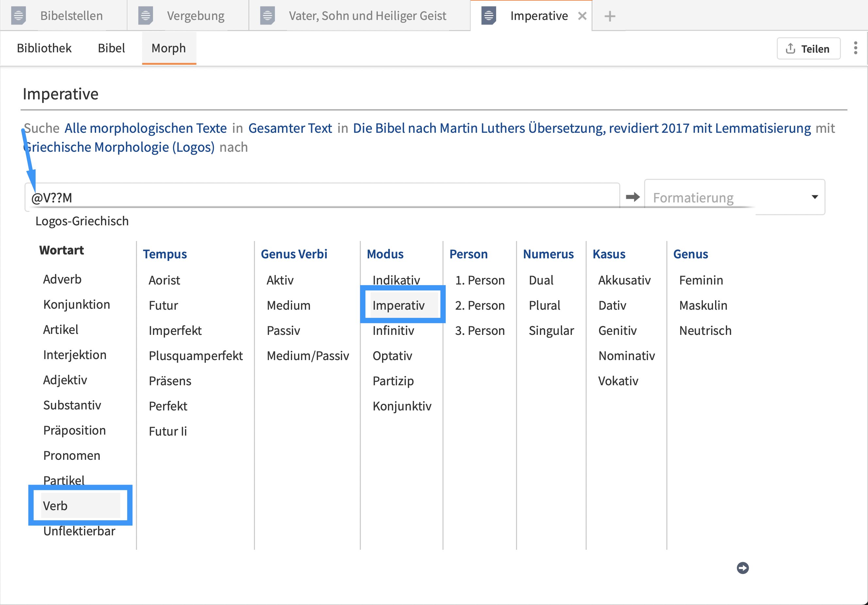
Task: Open a new tab with plus icon
Action: 609,16
